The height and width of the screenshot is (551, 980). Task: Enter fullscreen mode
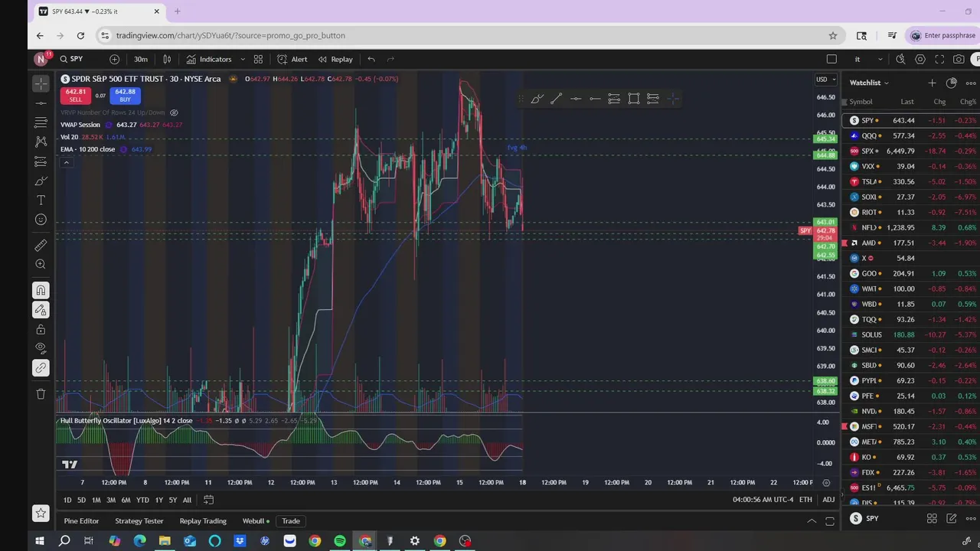(939, 59)
